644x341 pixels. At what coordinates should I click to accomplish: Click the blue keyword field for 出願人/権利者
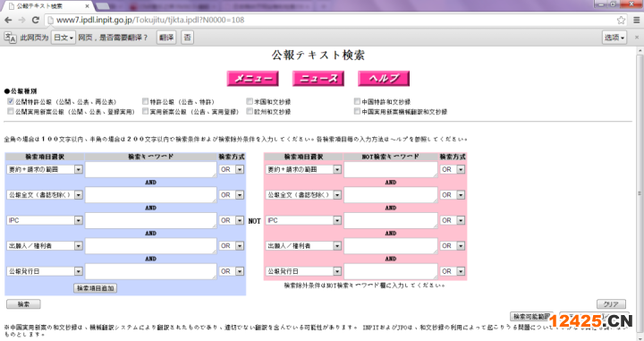click(x=151, y=246)
